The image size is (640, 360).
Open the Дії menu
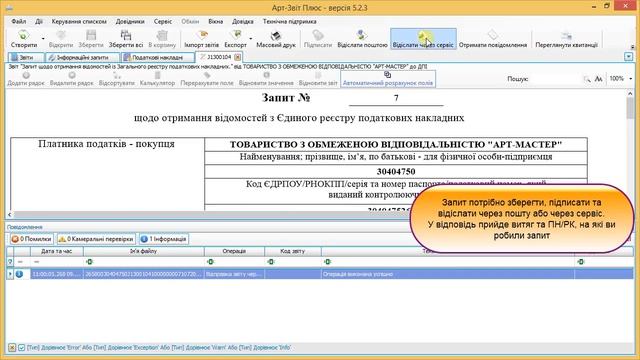39,21
